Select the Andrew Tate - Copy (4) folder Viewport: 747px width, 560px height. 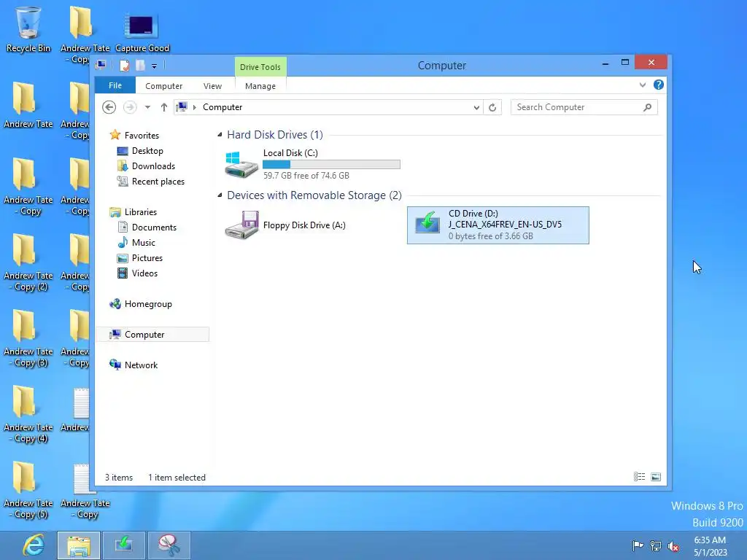pyautogui.click(x=28, y=414)
